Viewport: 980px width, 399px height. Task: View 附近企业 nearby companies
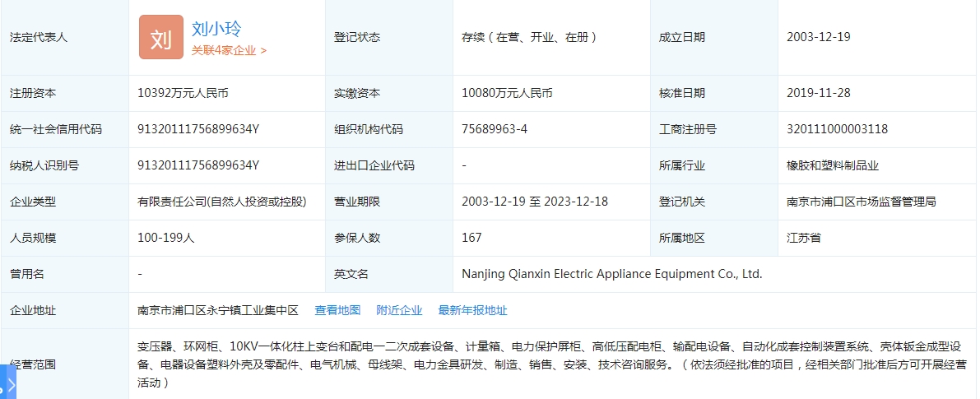click(x=399, y=310)
